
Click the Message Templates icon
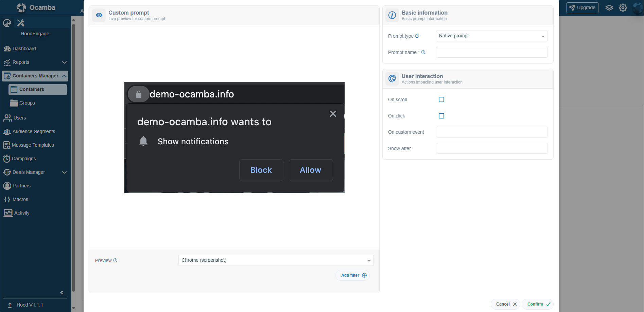click(7, 145)
